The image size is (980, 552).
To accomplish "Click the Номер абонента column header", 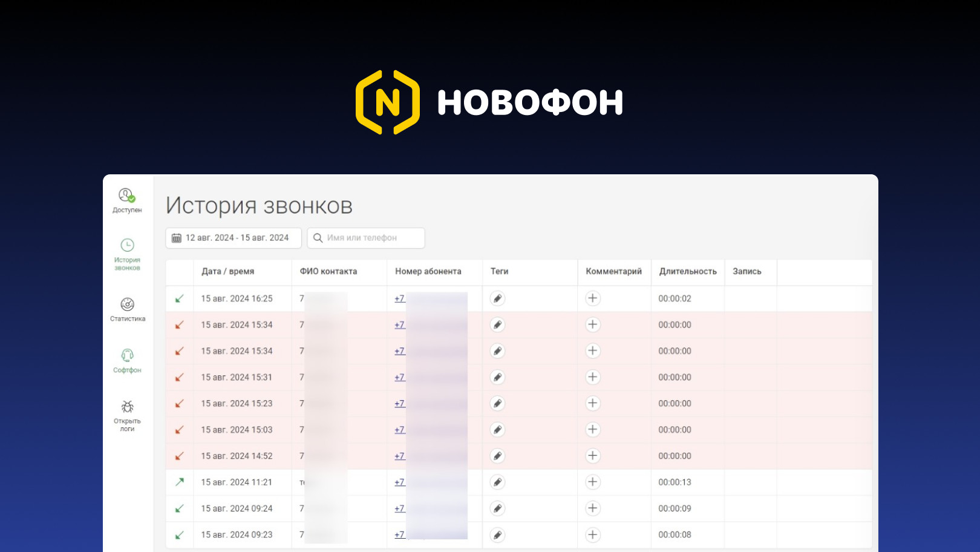I will [428, 271].
